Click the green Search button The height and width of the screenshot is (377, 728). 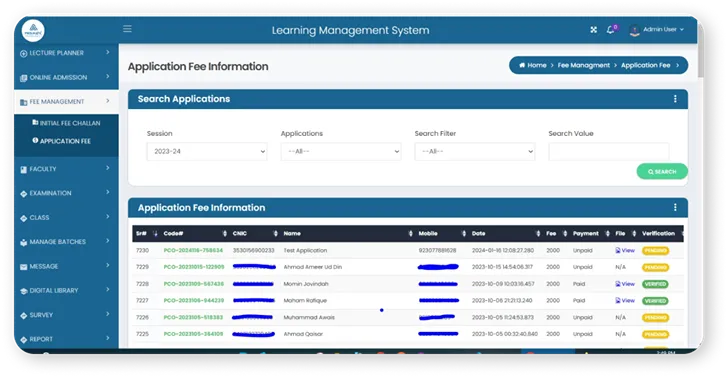[662, 171]
